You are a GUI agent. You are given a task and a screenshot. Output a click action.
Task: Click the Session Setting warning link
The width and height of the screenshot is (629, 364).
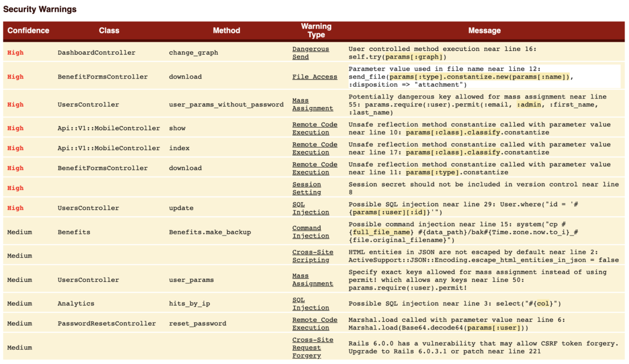coord(306,188)
